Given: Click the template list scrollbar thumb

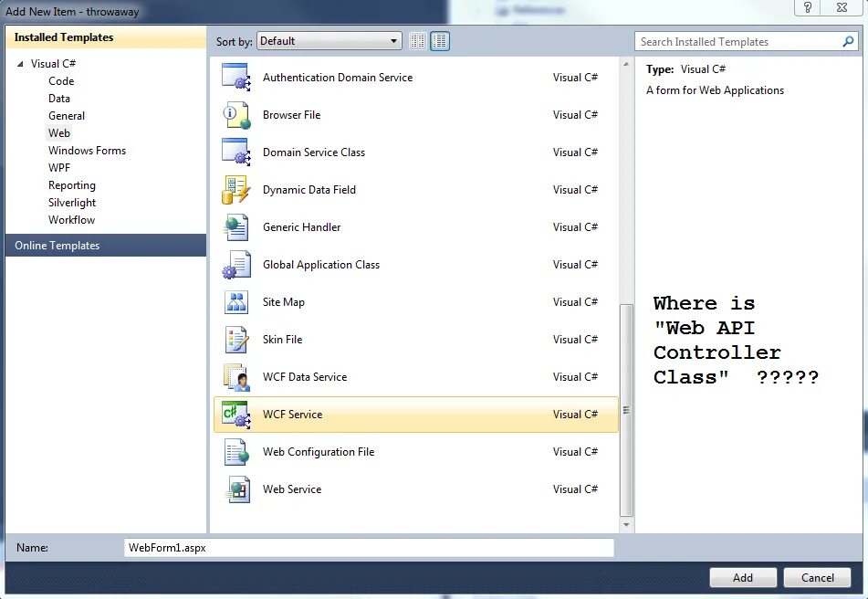Looking at the screenshot, I should pyautogui.click(x=626, y=410).
